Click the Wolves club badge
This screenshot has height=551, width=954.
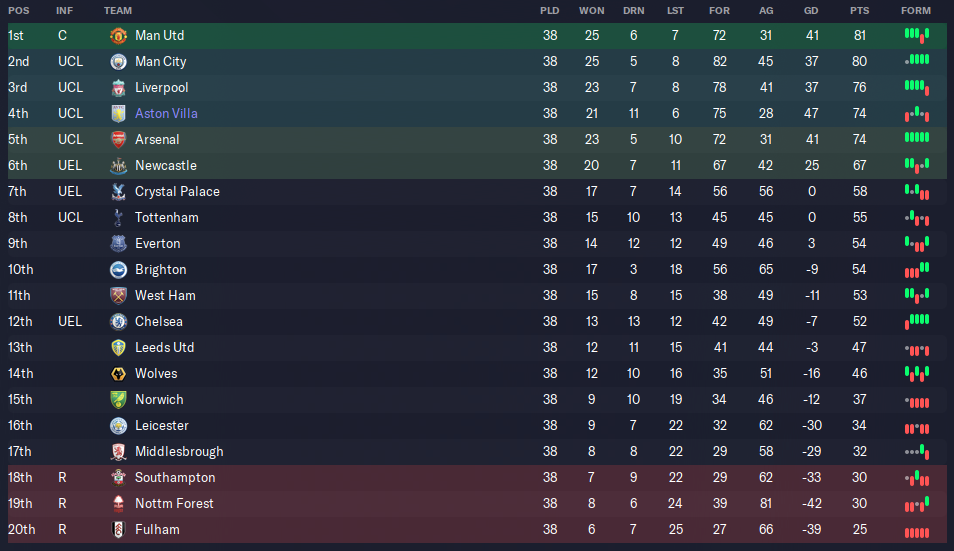coord(118,374)
